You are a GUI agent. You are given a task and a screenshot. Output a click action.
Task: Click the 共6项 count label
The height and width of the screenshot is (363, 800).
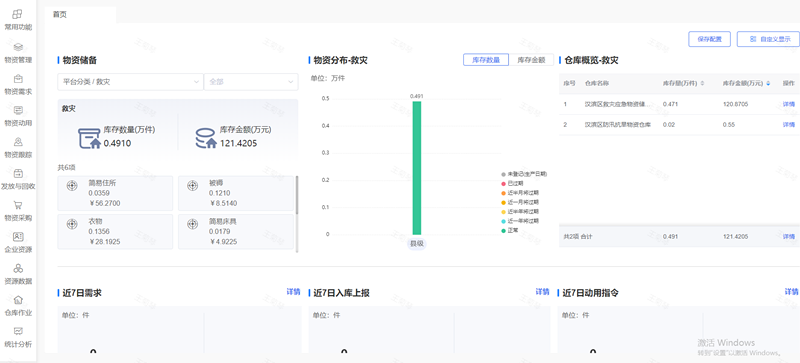(x=66, y=167)
